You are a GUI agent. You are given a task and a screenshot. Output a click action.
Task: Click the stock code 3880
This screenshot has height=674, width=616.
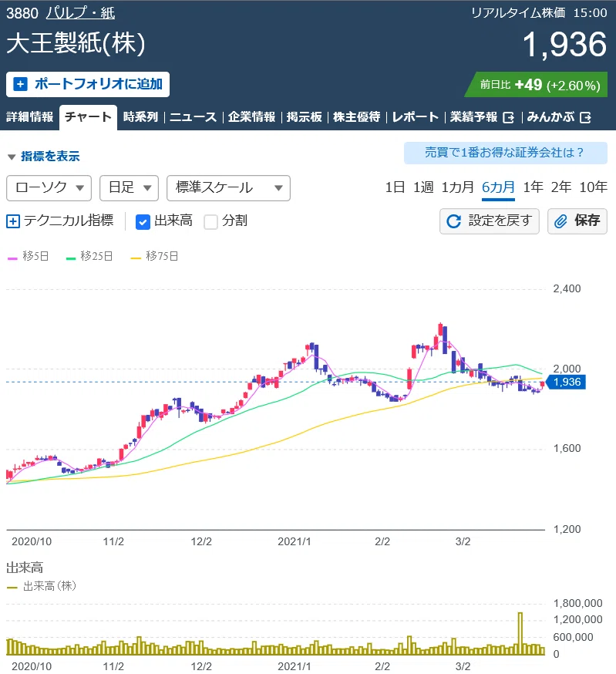click(22, 13)
